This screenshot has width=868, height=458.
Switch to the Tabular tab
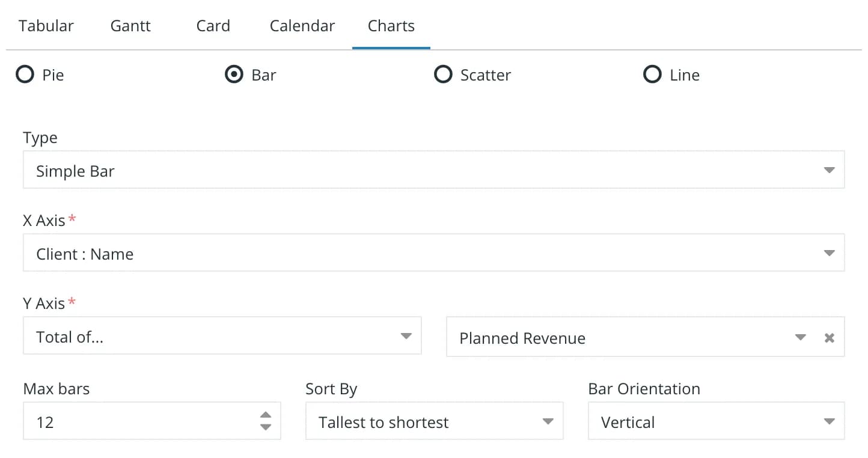pos(46,26)
